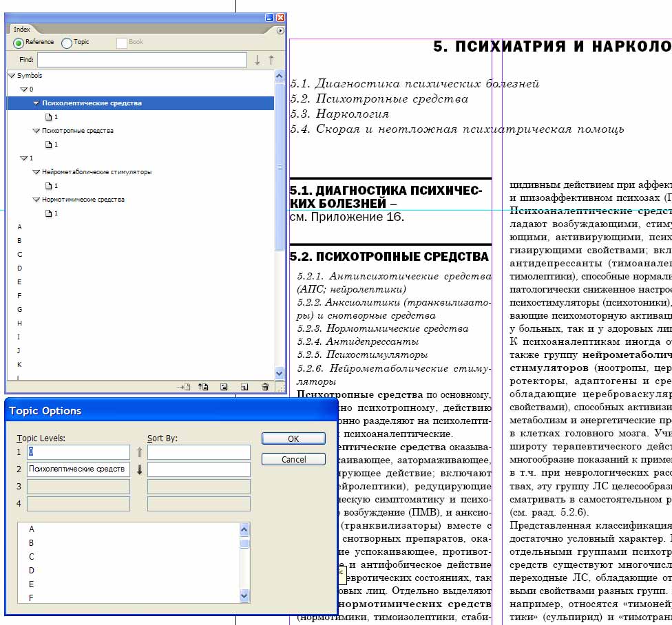Move topic level up with up arrow
Viewport: 672px width, 625px height.
pyautogui.click(x=139, y=452)
